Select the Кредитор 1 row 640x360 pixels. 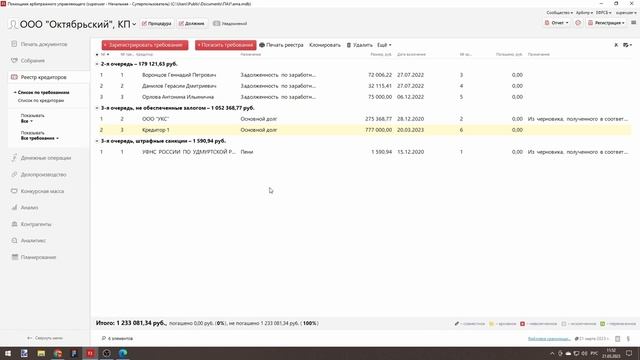point(363,130)
